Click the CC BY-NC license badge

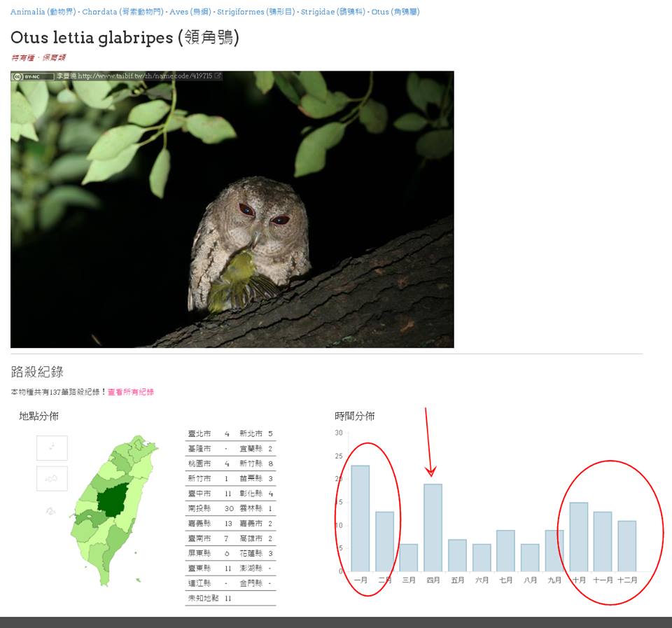pyautogui.click(x=32, y=76)
